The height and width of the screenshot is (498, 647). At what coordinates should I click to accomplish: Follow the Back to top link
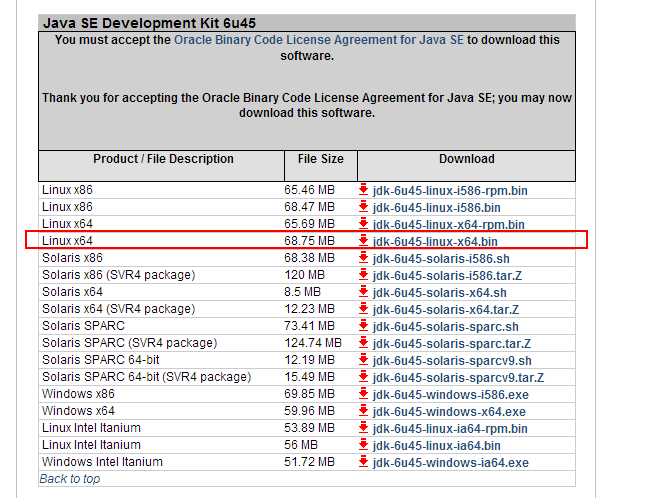point(70,479)
